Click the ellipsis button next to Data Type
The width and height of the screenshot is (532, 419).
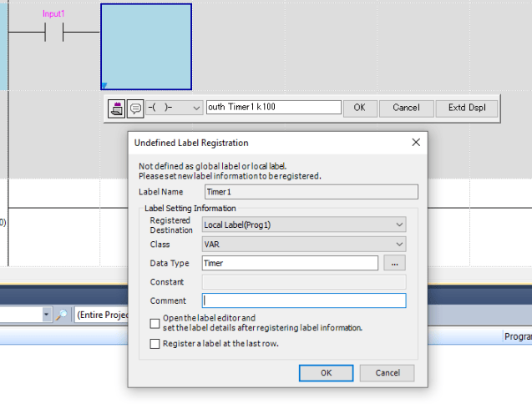(394, 263)
